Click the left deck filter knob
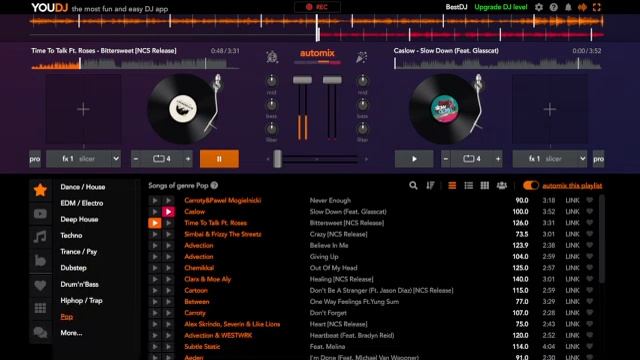This screenshot has height=360, width=640. coord(271,129)
